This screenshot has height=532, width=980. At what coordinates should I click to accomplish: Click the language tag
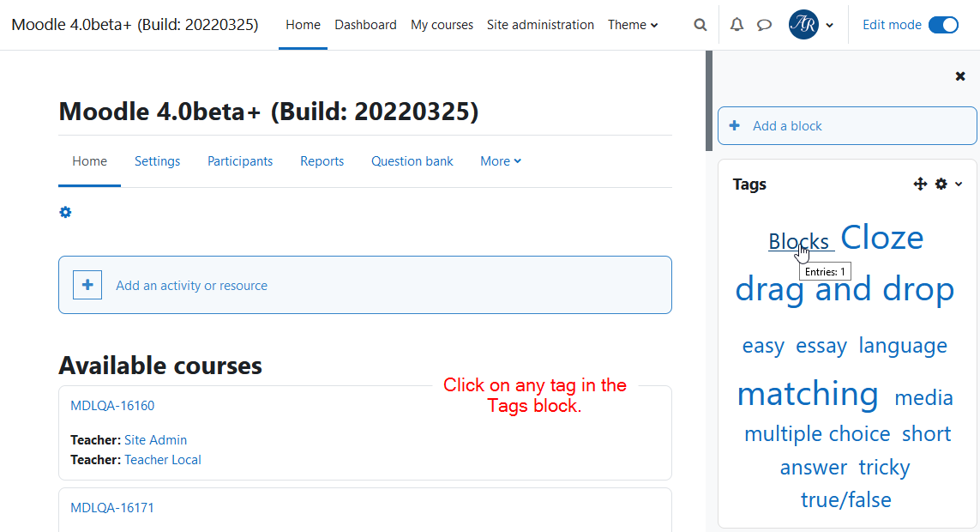(x=903, y=346)
